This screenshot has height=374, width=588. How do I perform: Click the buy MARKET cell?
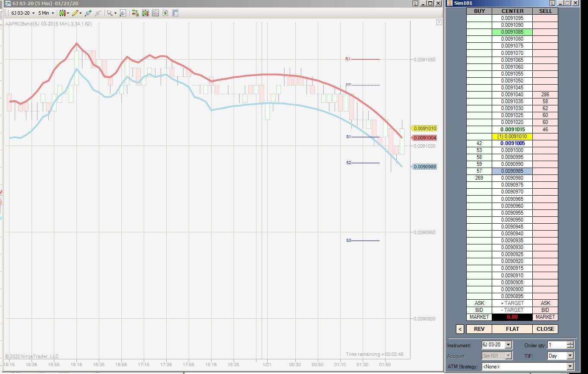479,317
